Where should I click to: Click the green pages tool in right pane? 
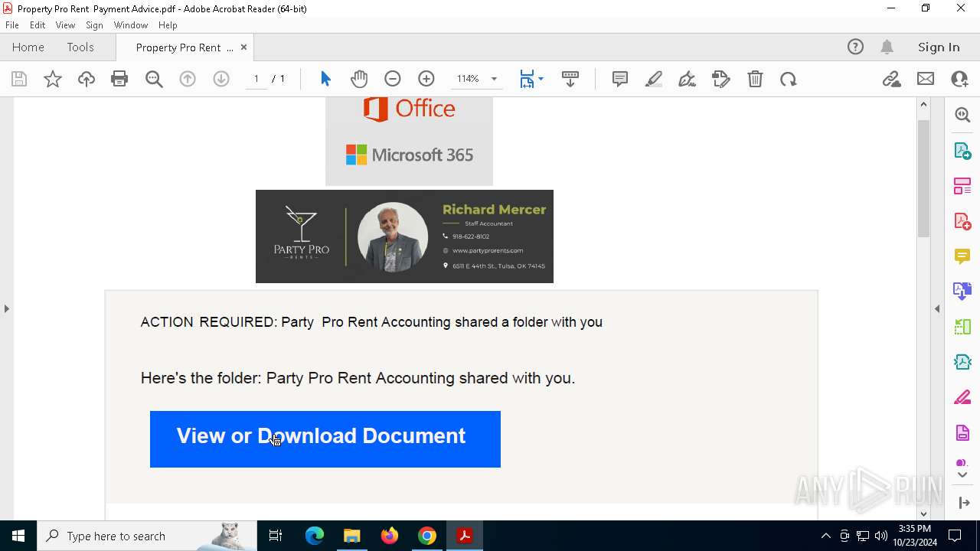[962, 327]
